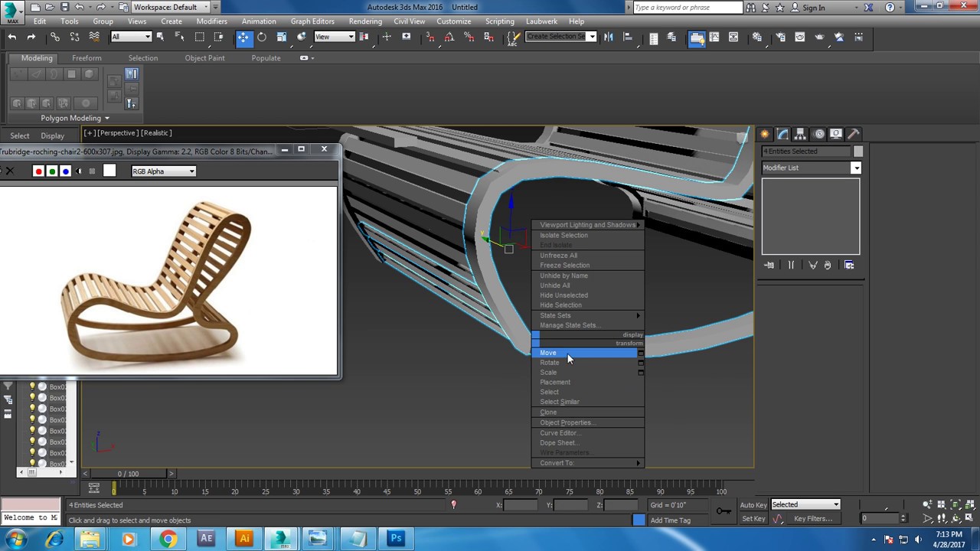The height and width of the screenshot is (551, 980).
Task: Toggle the green channel in image viewer
Action: (x=51, y=171)
